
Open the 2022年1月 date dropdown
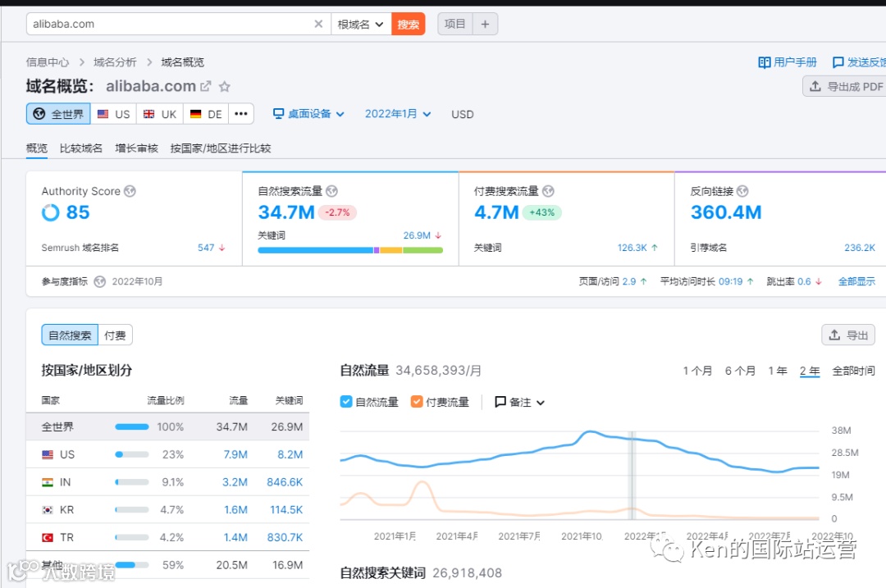tap(398, 114)
